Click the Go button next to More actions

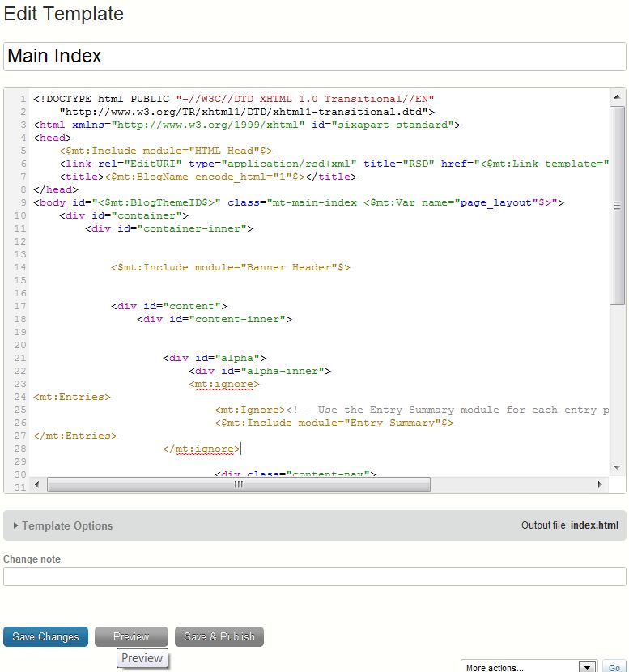coord(614,667)
